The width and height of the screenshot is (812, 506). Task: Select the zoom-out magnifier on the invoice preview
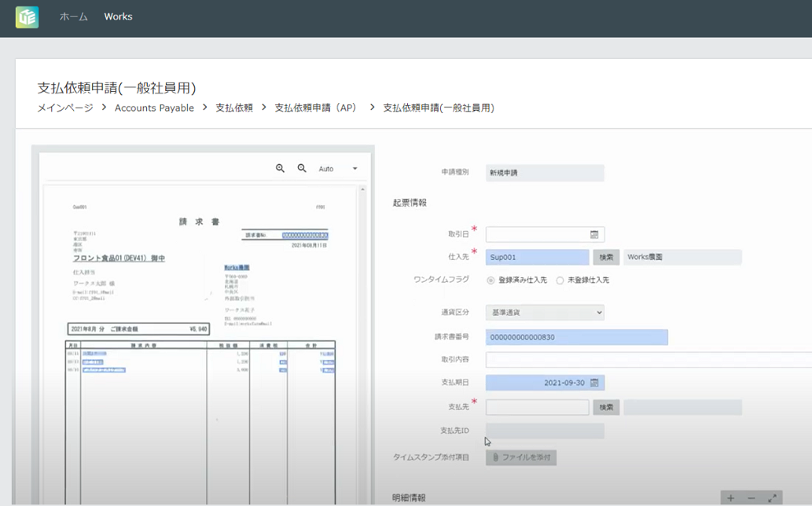click(x=302, y=168)
